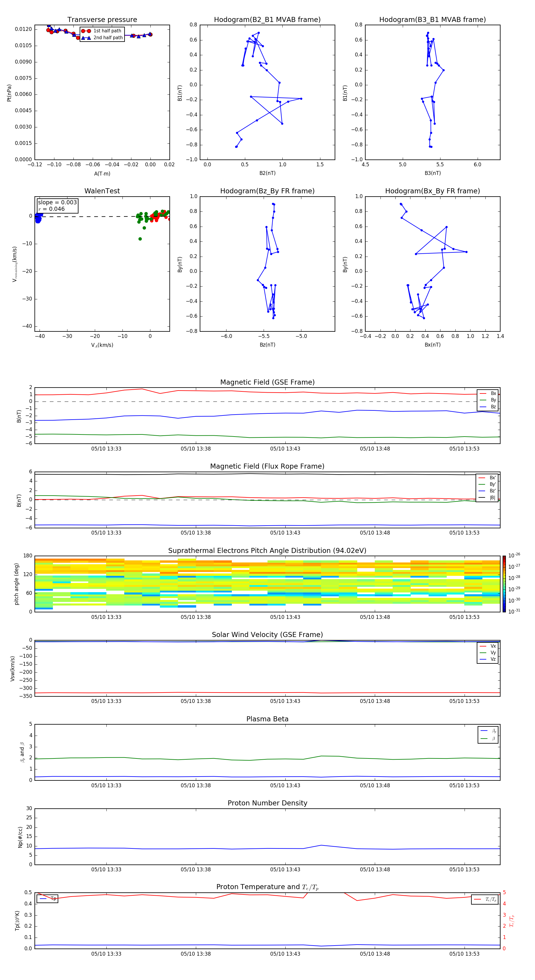Click the Vy entry in velocity legend
The image size is (535, 980).
pyautogui.click(x=488, y=652)
